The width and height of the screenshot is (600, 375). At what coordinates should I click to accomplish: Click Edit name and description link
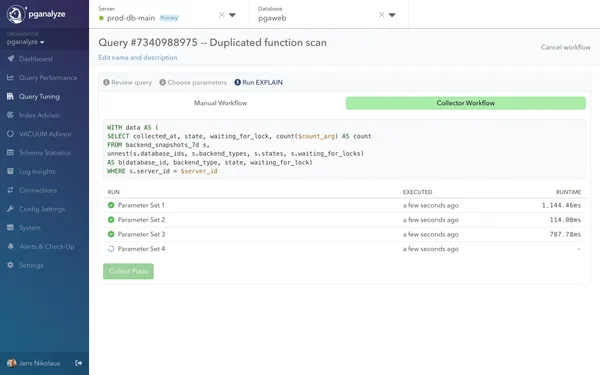[x=138, y=57]
